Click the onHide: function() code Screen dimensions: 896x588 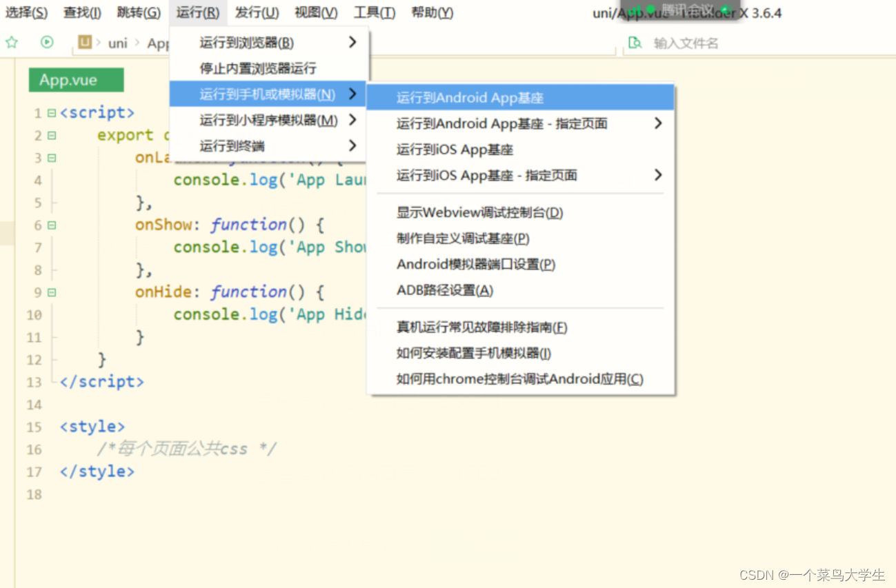(x=229, y=292)
